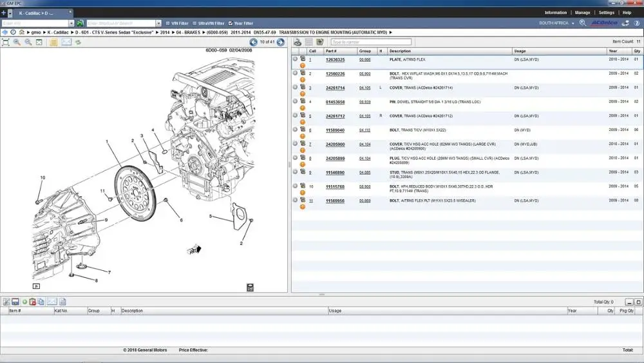
Task: Open the SOUTH AFRICA region dropdown
Action: (556, 23)
